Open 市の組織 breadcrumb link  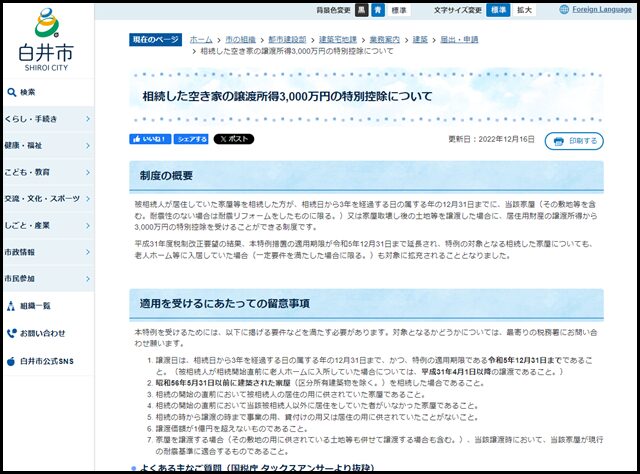[x=240, y=40]
